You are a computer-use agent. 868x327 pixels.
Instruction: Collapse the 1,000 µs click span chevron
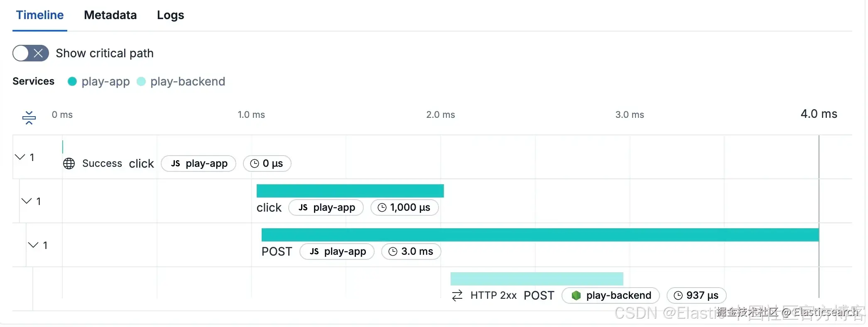[27, 201]
